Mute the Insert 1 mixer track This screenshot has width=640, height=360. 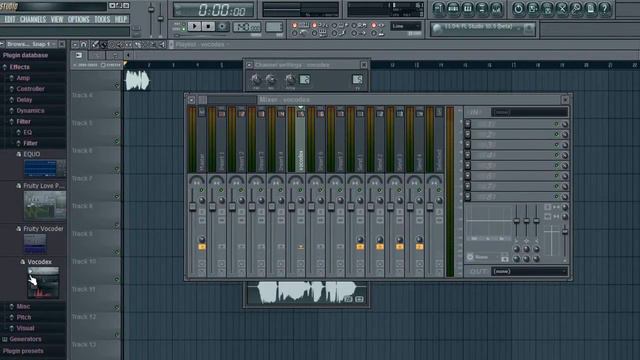click(x=221, y=190)
